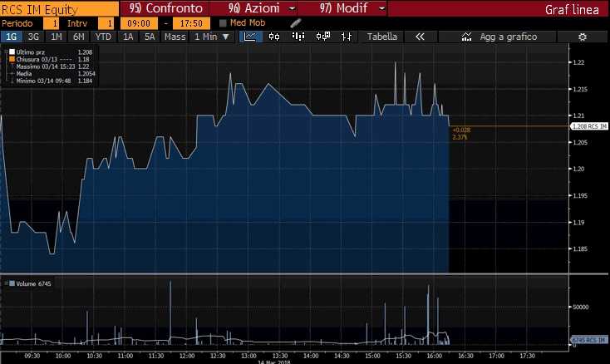Image resolution: width=610 pixels, height=364 pixels.
Task: Select the YTD range tab
Action: pyautogui.click(x=103, y=37)
